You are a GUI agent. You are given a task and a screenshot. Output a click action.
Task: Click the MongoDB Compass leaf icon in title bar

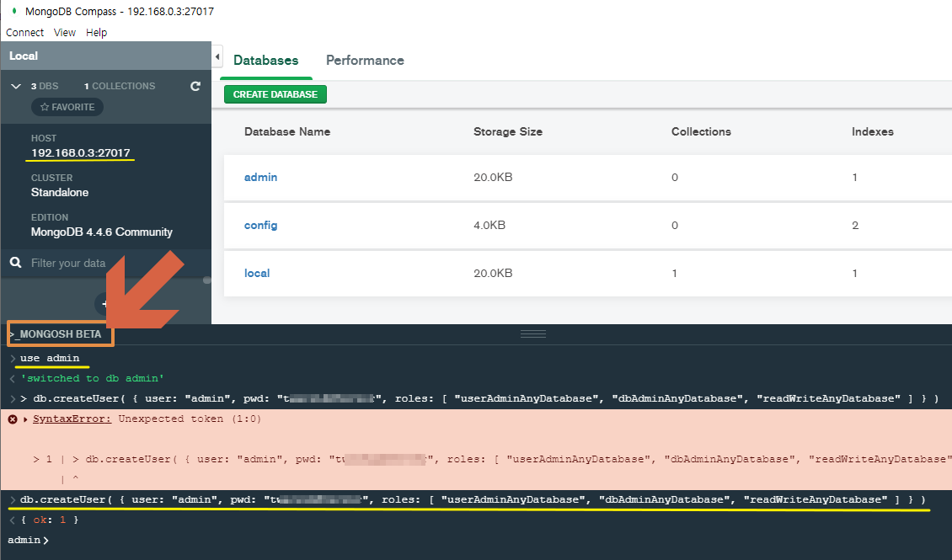pos(14,11)
